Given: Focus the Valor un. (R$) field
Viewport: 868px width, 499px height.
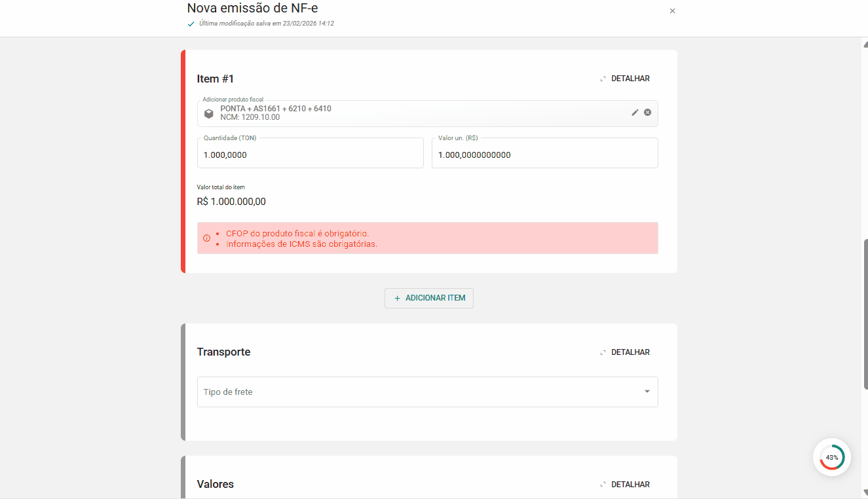Looking at the screenshot, I should (544, 155).
